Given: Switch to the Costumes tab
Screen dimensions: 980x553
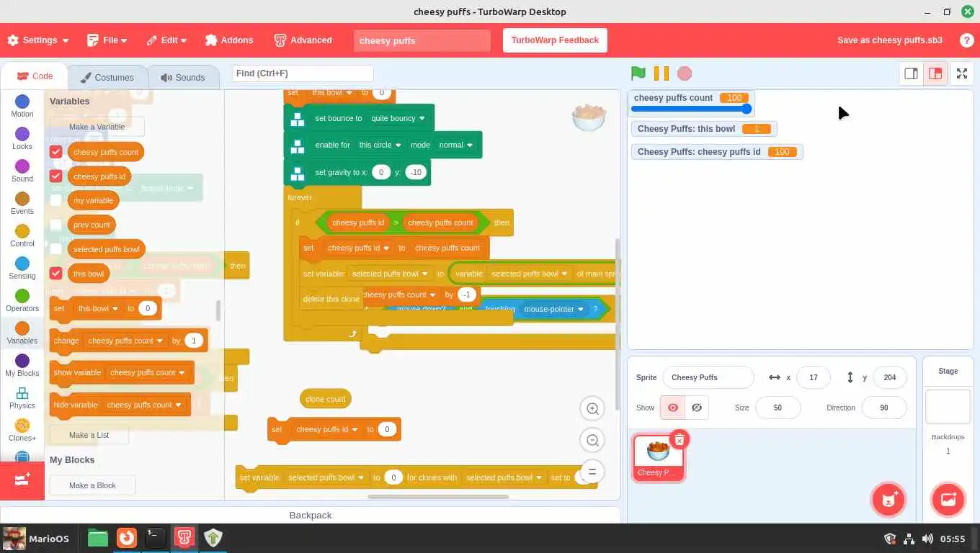Looking at the screenshot, I should (x=107, y=78).
